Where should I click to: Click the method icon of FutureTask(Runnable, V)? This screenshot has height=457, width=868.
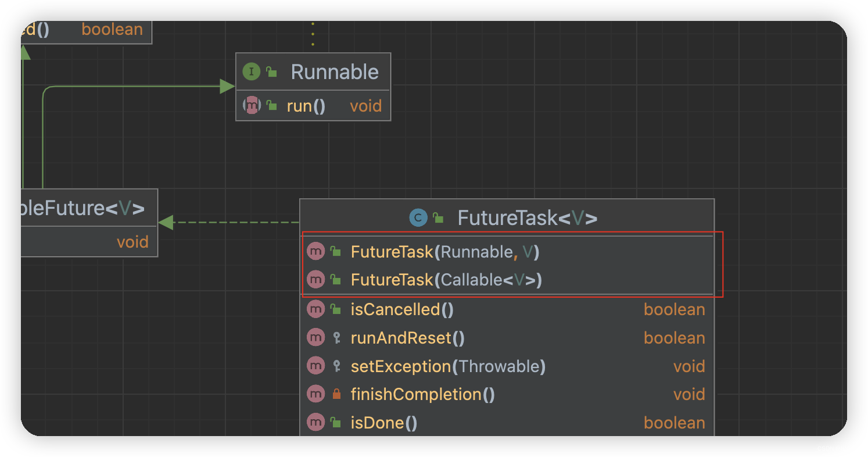click(x=315, y=252)
